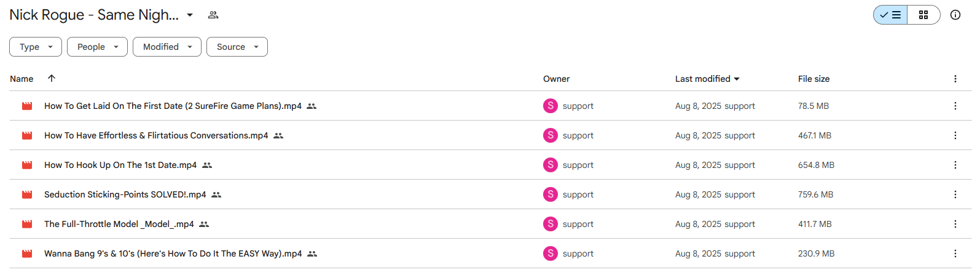Click the shared folder people icon beside title
Image resolution: width=980 pixels, height=275 pixels.
click(213, 15)
